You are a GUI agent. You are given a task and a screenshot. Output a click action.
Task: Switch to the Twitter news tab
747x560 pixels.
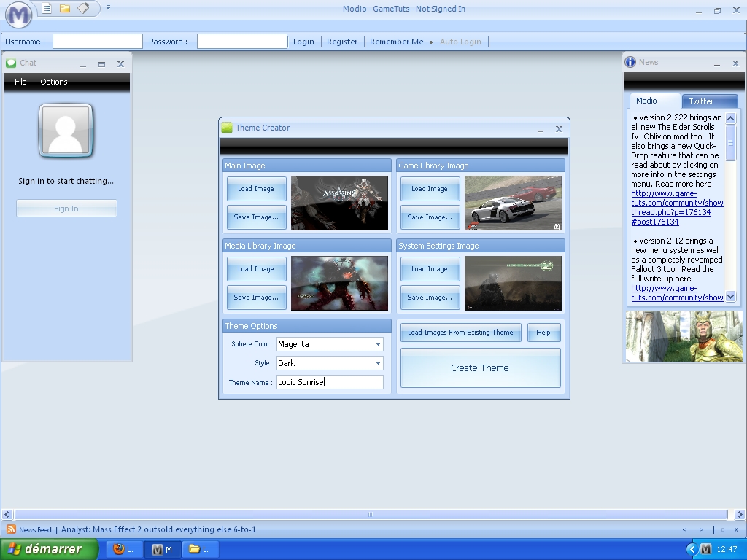click(x=709, y=101)
